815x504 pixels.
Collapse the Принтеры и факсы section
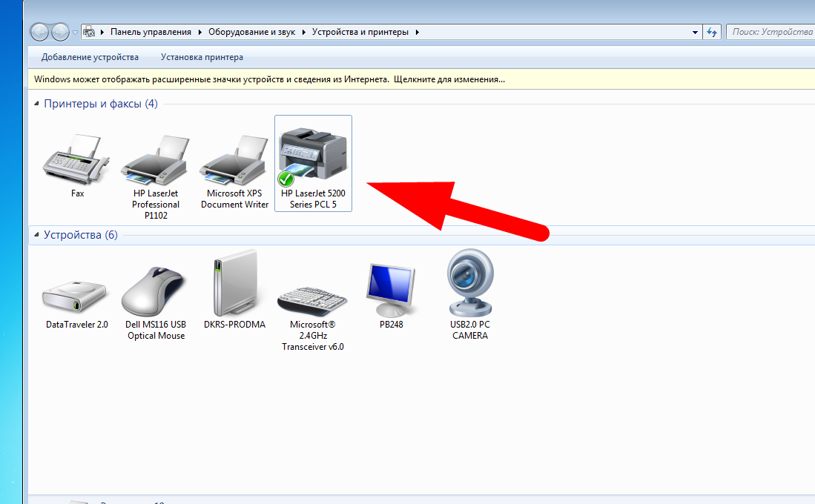coord(35,105)
